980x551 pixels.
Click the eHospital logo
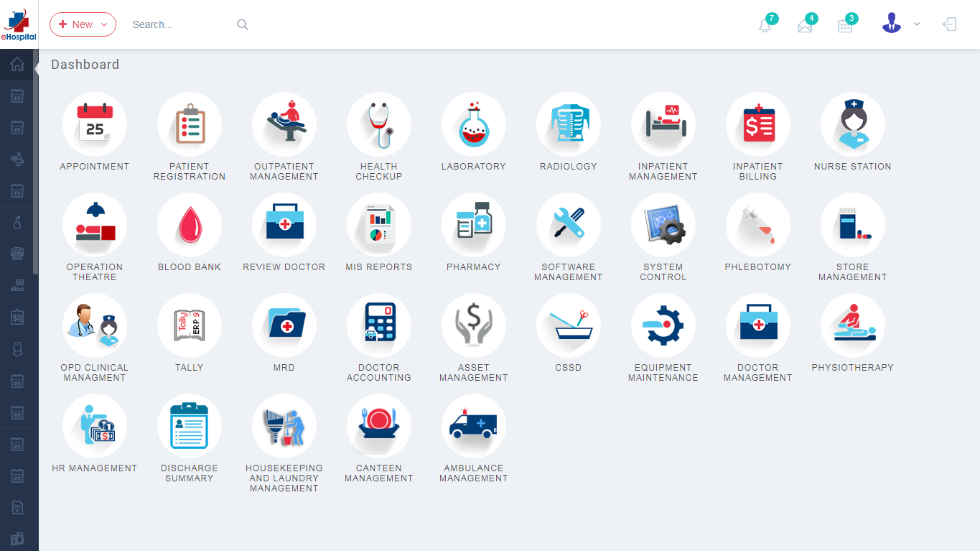[19, 24]
